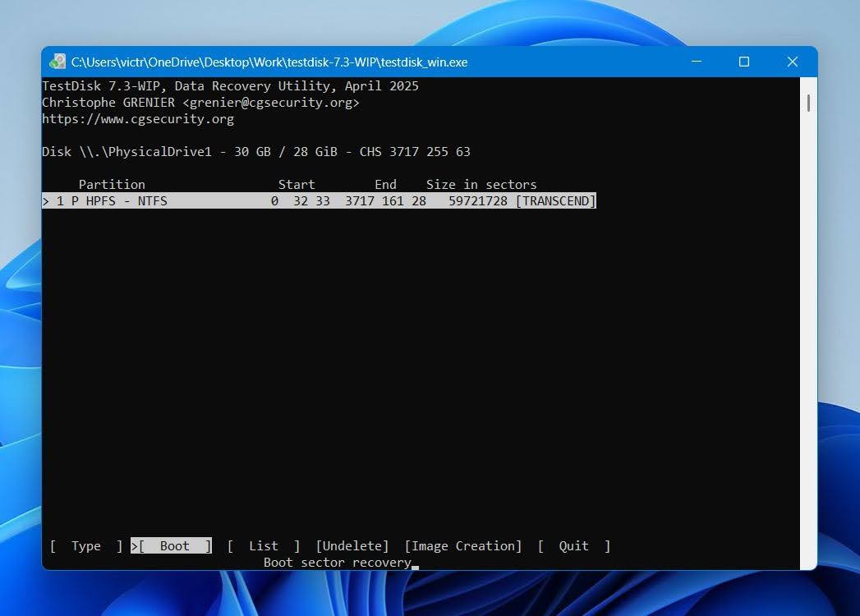Click the grenier@cgsecurity.org email text
This screenshot has width=860, height=616.
click(x=271, y=103)
